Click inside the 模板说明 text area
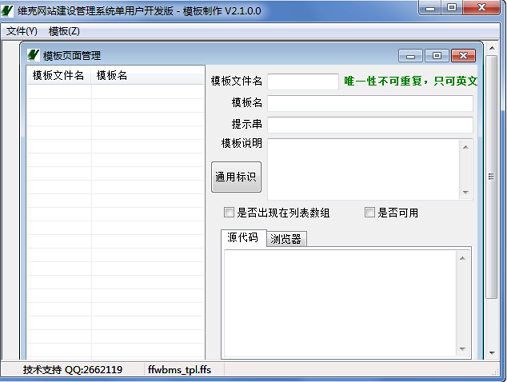Image resolution: width=507 pixels, height=382 pixels. click(x=363, y=169)
